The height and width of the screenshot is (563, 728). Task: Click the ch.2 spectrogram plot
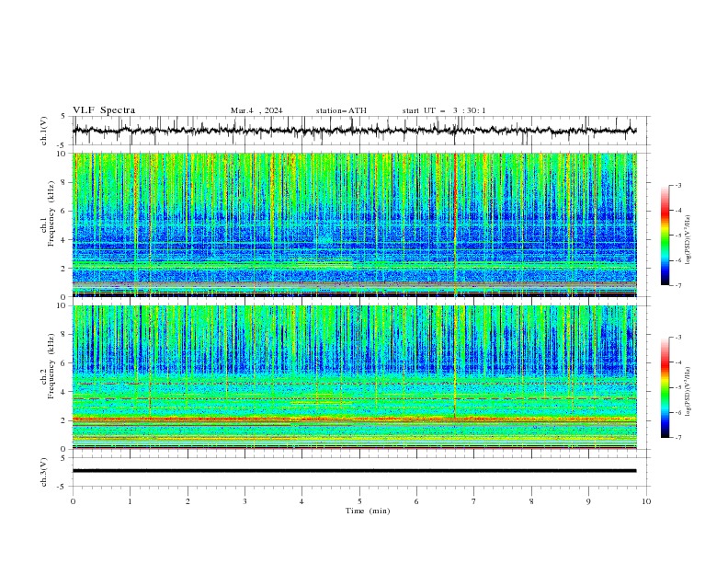coord(355,377)
